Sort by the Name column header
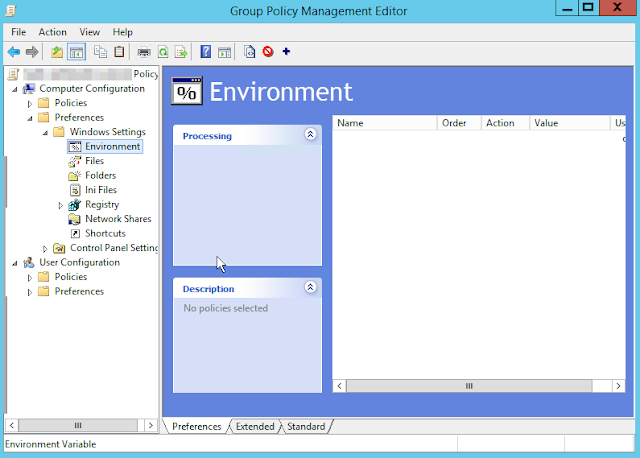 (385, 123)
